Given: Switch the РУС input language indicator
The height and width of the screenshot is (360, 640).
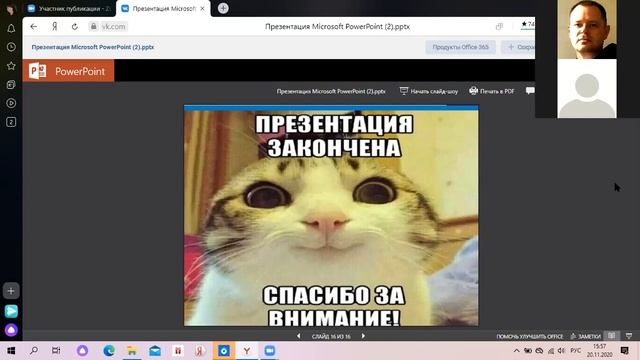Looking at the screenshot, I should point(576,351).
